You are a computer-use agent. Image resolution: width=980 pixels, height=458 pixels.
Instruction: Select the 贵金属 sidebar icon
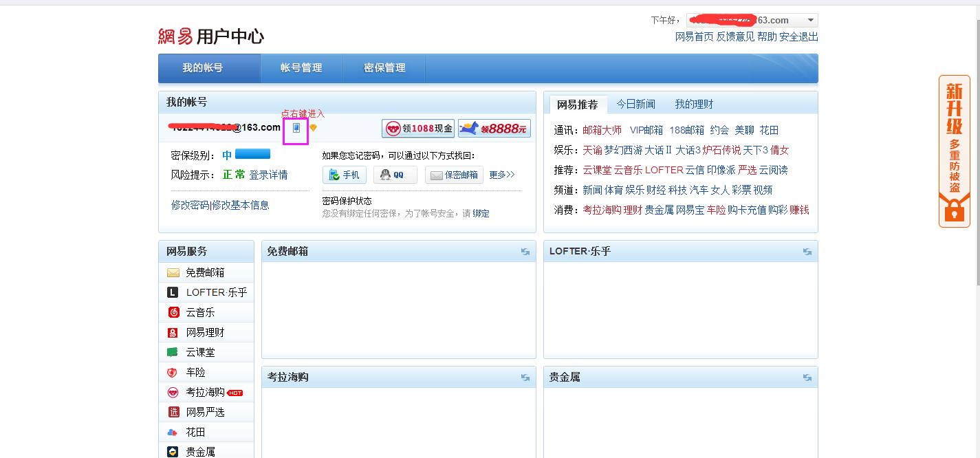tap(174, 452)
